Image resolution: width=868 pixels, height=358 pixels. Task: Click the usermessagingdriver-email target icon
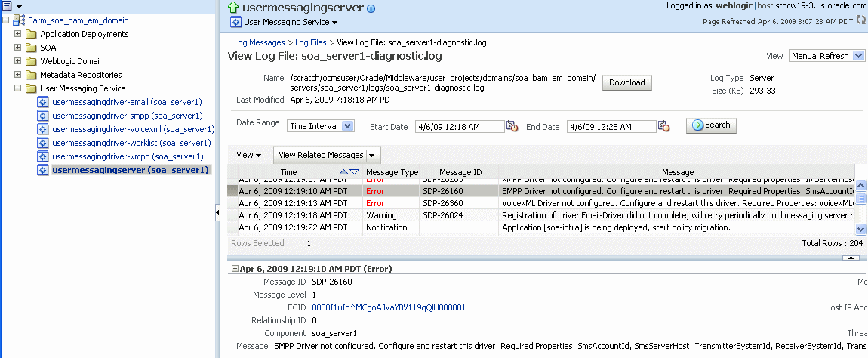point(43,102)
